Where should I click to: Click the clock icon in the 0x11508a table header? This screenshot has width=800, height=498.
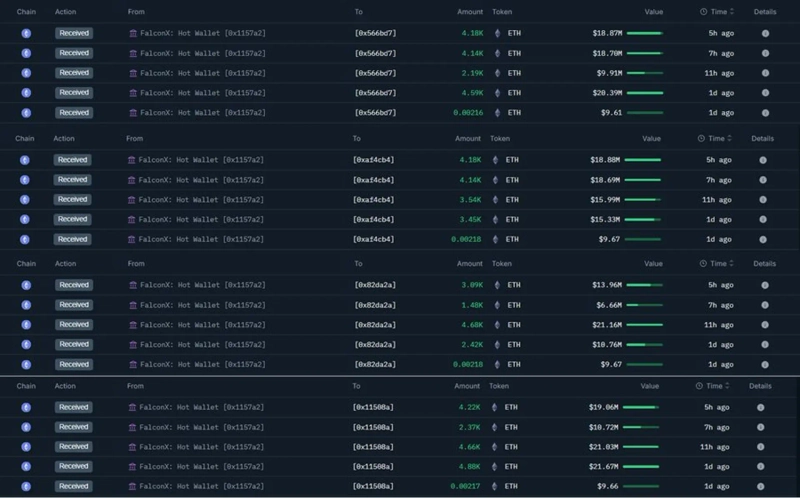pyautogui.click(x=699, y=386)
